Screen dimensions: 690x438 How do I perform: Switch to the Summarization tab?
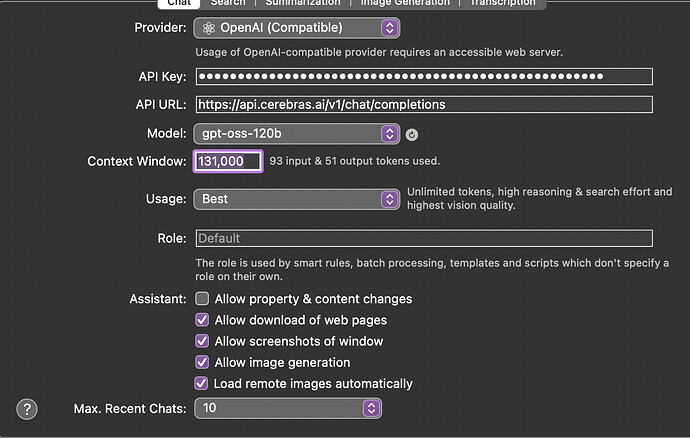(302, 3)
